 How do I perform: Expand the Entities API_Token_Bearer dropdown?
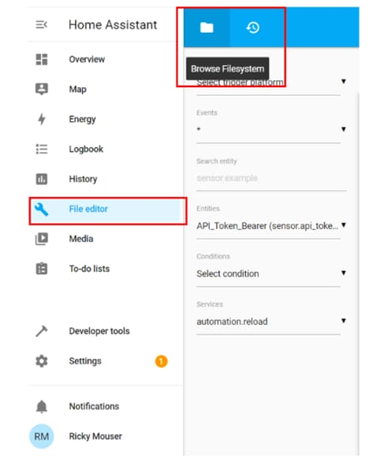click(x=271, y=226)
